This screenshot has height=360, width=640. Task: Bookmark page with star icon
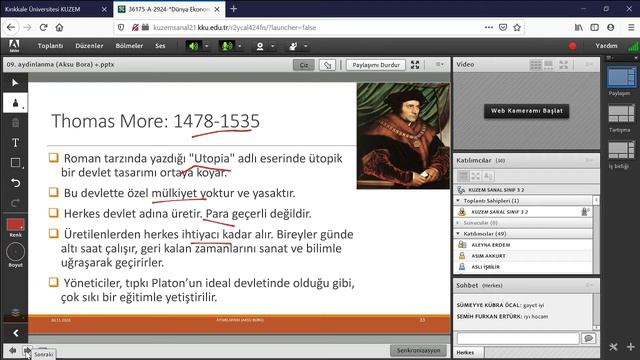click(x=517, y=27)
